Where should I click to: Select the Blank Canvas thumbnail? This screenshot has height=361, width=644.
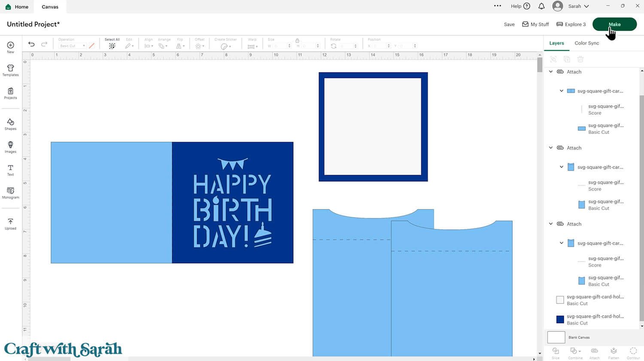(556, 337)
